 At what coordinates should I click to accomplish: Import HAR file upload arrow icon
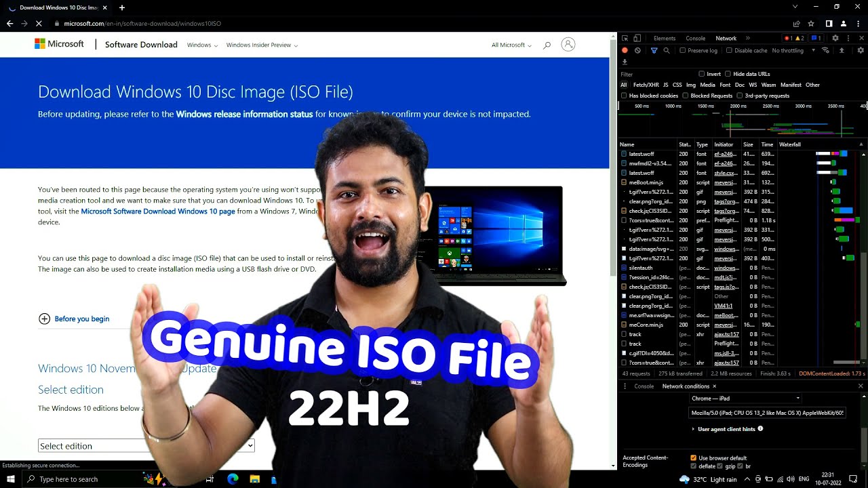click(x=842, y=51)
